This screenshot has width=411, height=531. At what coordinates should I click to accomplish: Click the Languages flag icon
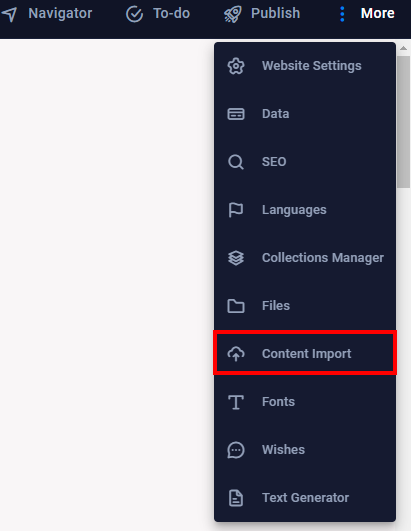click(236, 210)
